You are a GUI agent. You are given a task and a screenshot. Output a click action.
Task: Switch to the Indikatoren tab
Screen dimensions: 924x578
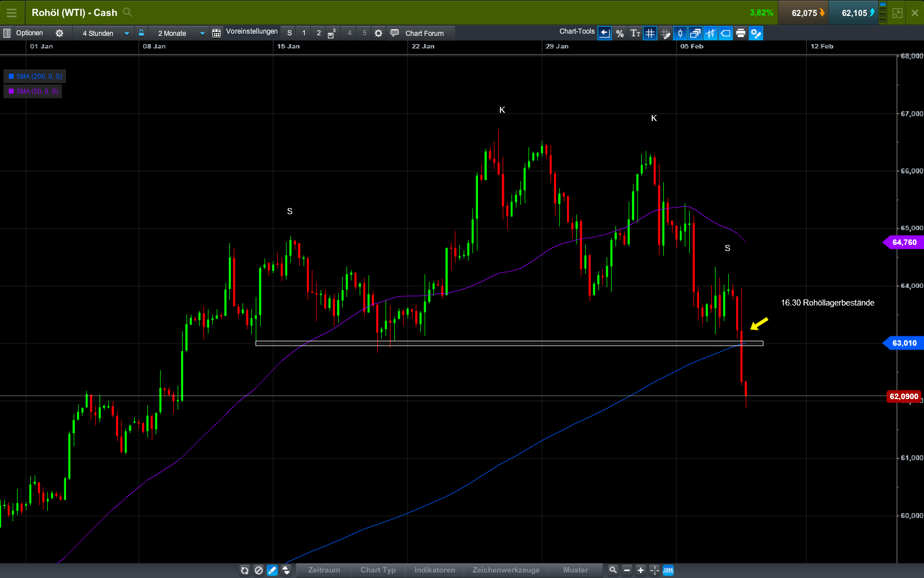(x=434, y=570)
